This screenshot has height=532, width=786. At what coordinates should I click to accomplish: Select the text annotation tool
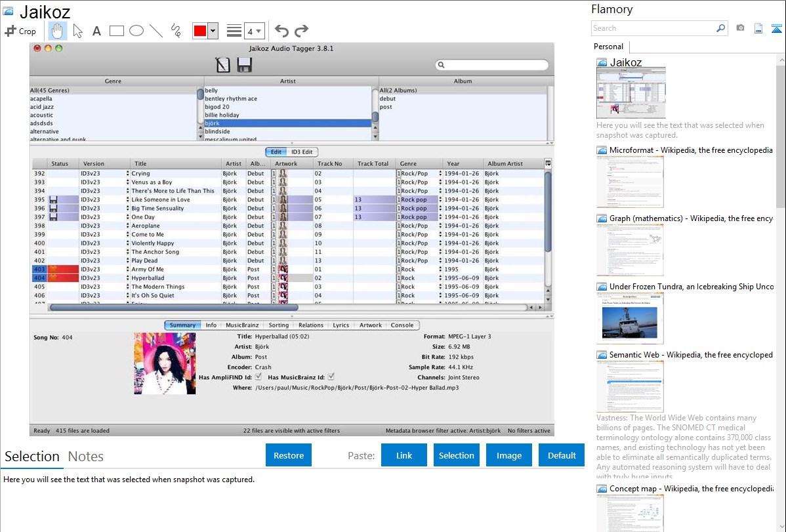tap(96, 31)
